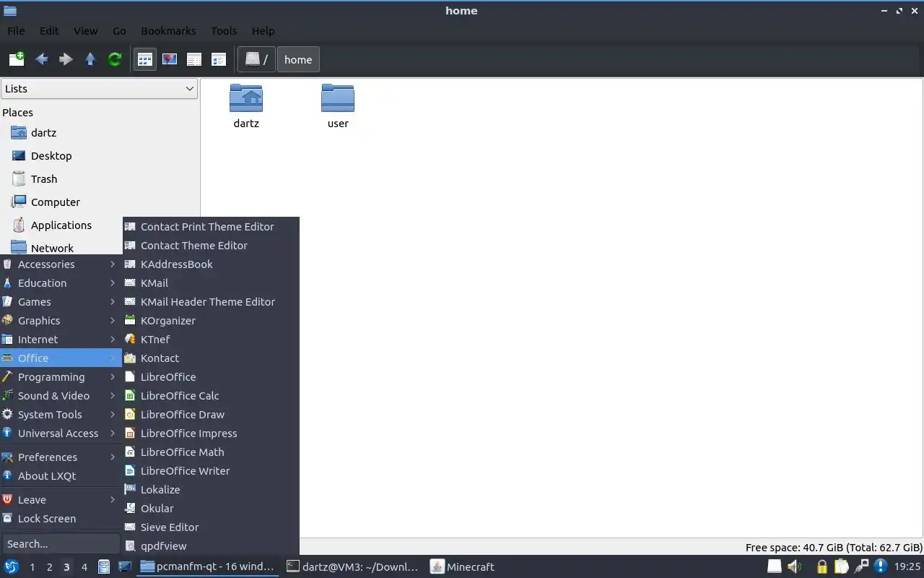924x578 pixels.
Task: Go up to the parent folder
Action: (90, 59)
